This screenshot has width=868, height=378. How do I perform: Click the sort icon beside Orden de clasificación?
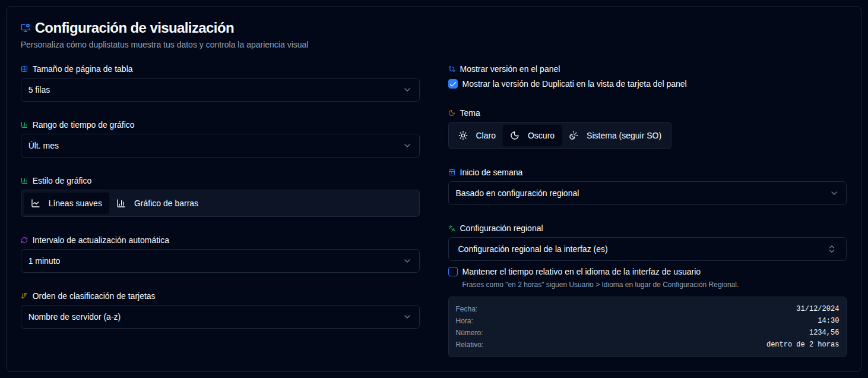click(x=24, y=296)
